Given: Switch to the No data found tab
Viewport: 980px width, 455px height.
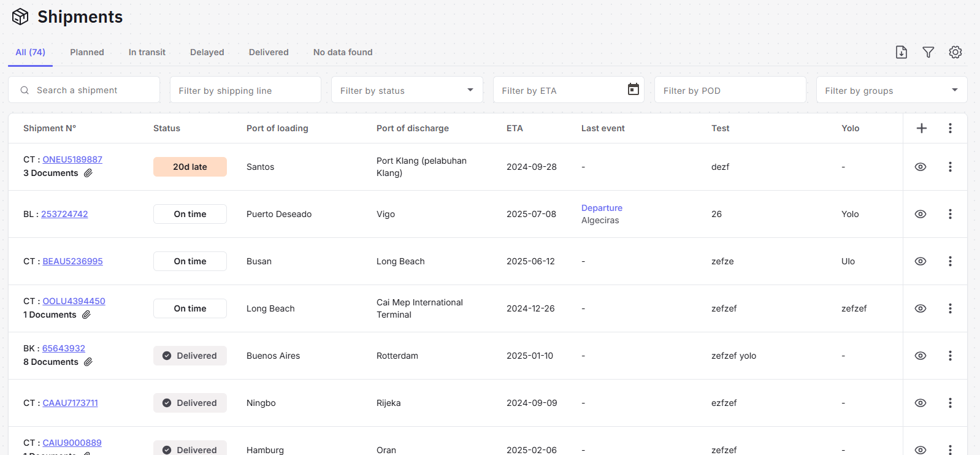Looking at the screenshot, I should pos(343,52).
